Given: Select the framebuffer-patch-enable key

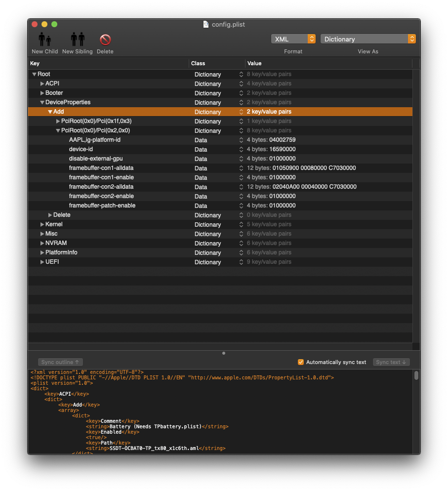Looking at the screenshot, I should [x=102, y=205].
